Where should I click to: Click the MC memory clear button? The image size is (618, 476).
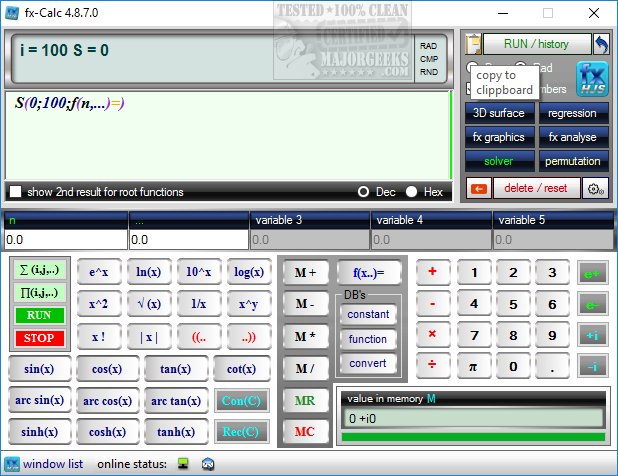[305, 432]
